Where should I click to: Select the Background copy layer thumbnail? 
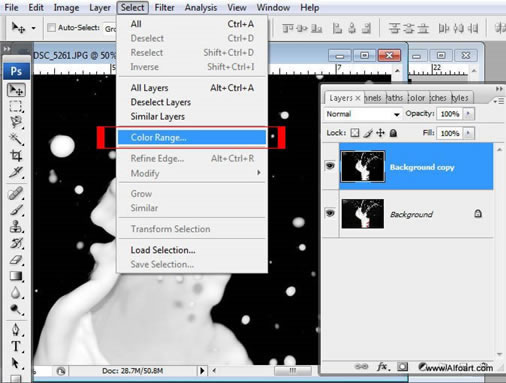point(362,166)
